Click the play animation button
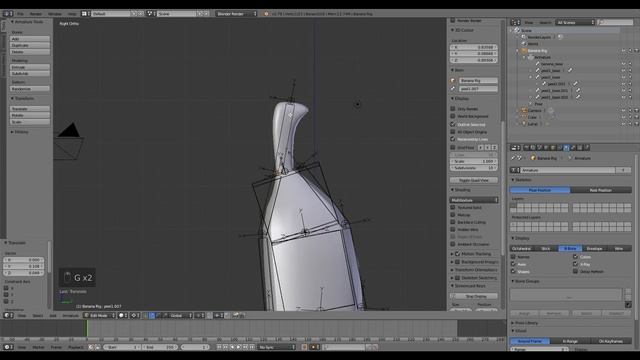 click(239, 347)
